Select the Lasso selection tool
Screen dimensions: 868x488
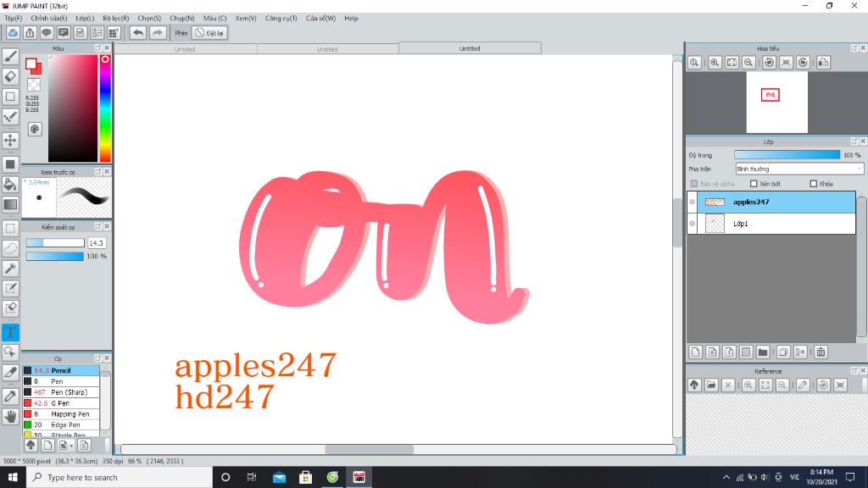coord(10,248)
